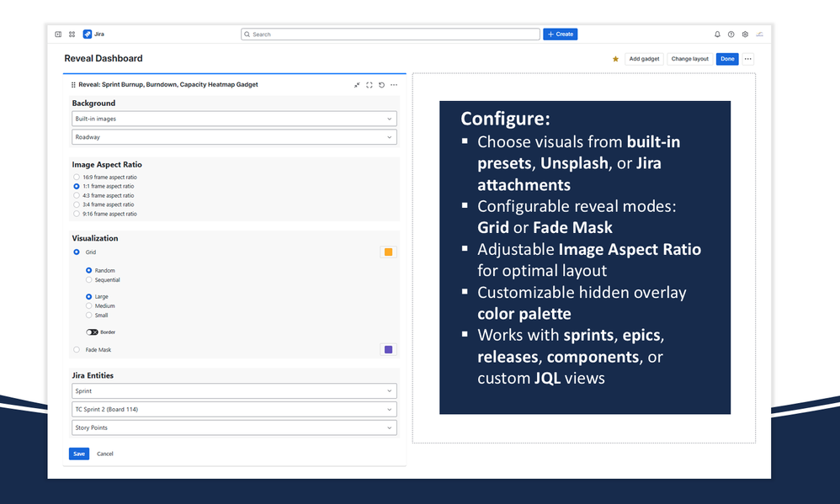Click the Reveal Dashboard title
Viewport: 840px width, 504px height.
(x=104, y=58)
